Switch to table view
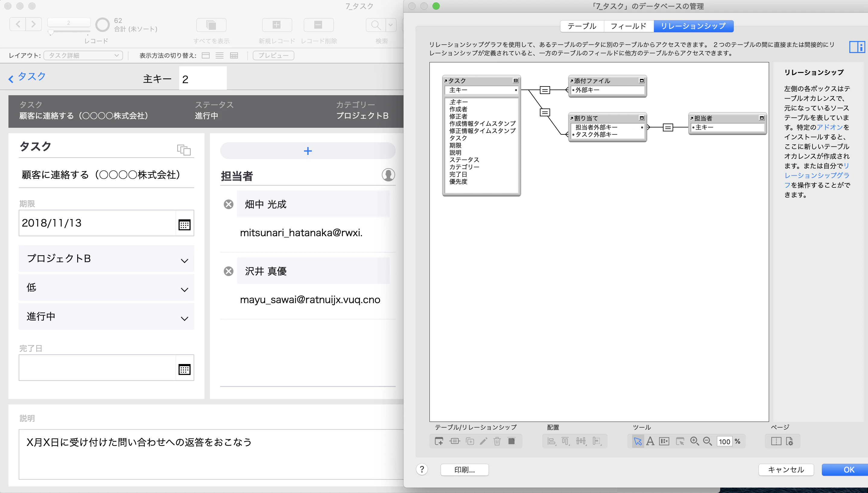This screenshot has height=493, width=868. tap(234, 55)
